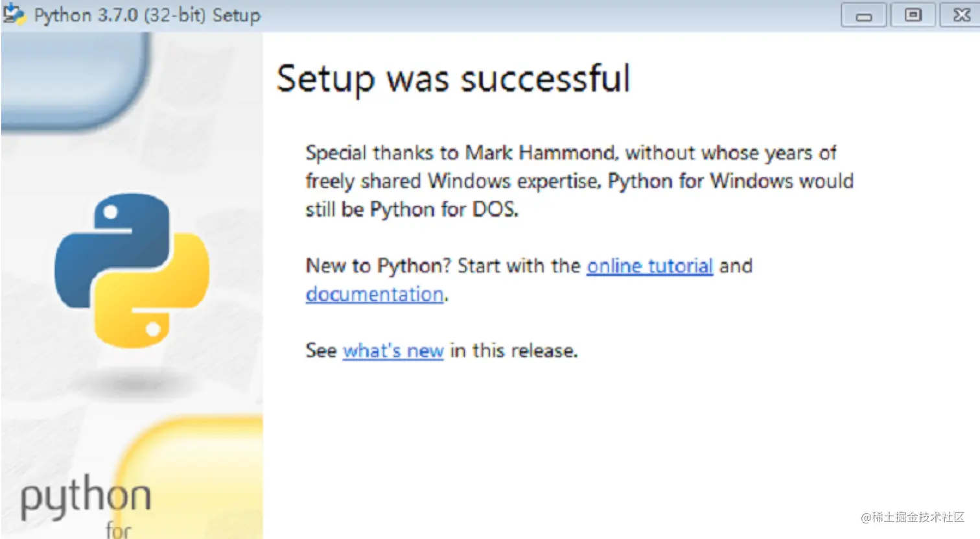Click the installer icon in title bar
980x539 pixels.
[x=14, y=14]
